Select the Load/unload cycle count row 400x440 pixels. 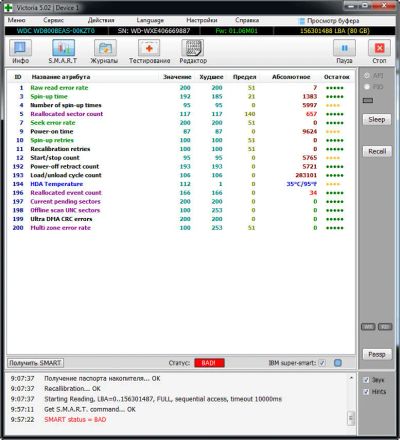click(181, 175)
